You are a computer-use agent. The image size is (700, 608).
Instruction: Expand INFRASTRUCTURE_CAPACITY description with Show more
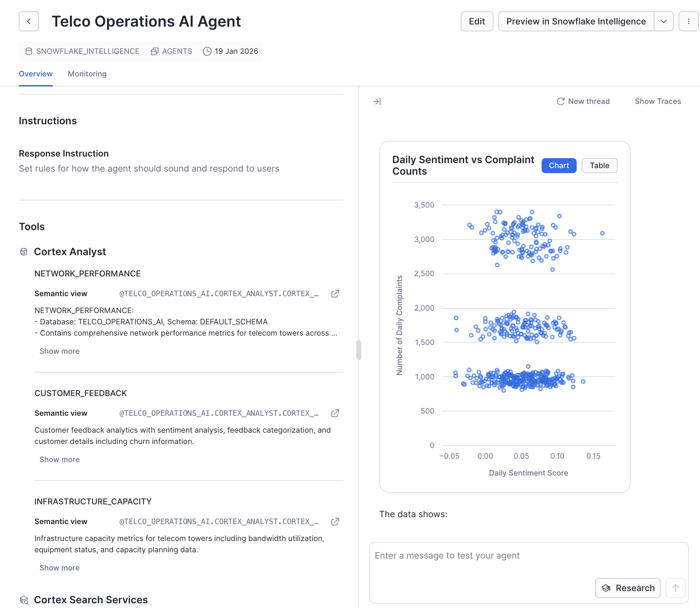click(59, 568)
